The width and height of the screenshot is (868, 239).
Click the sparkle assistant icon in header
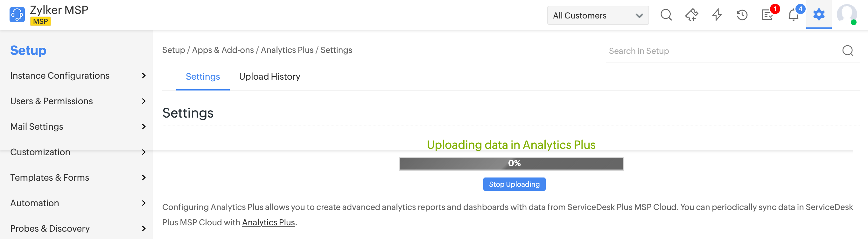point(691,15)
